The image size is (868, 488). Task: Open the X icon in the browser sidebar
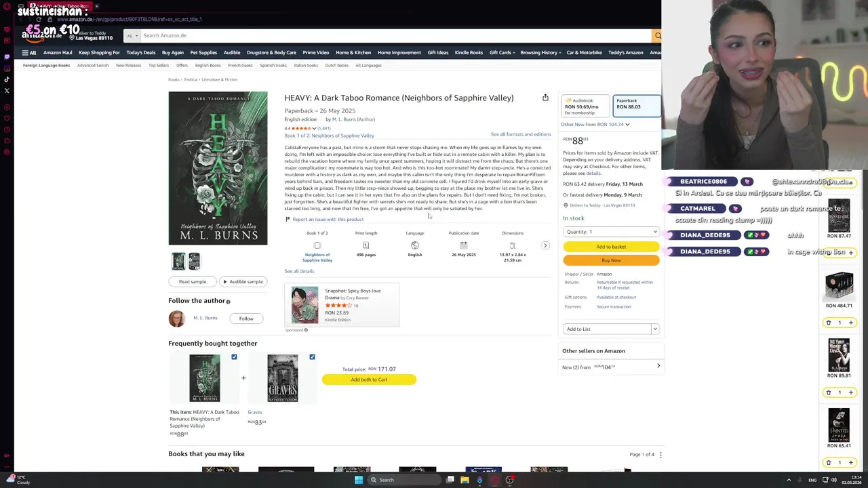(x=7, y=90)
